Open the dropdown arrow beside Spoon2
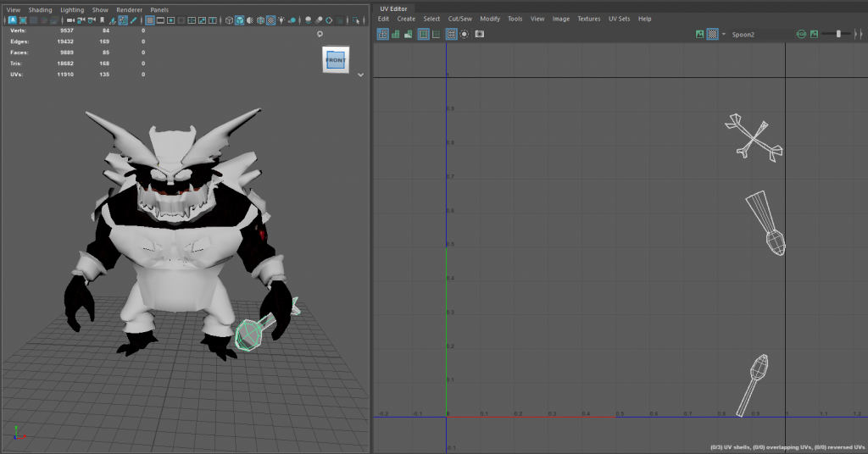 724,34
